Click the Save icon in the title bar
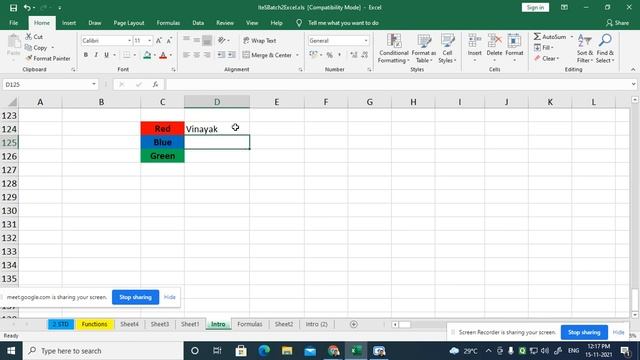This screenshot has width=640, height=360. pyautogui.click(x=13, y=8)
